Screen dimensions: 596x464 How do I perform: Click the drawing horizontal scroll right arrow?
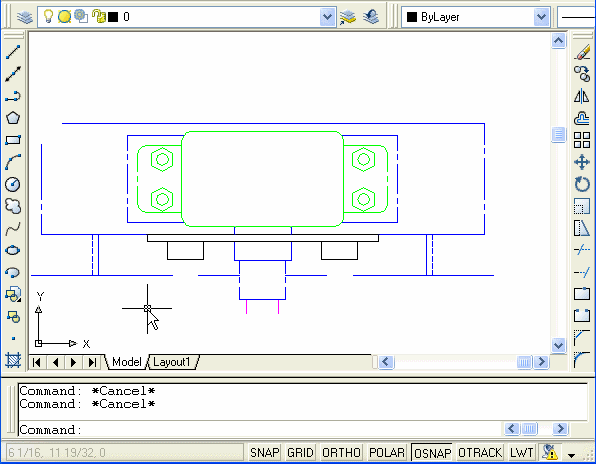click(x=542, y=362)
